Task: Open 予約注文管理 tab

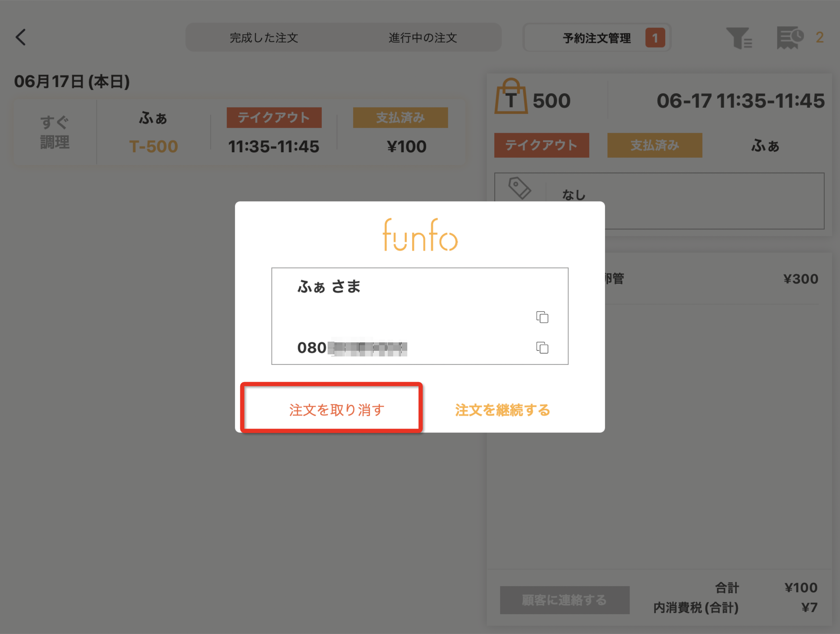Action: coord(597,38)
